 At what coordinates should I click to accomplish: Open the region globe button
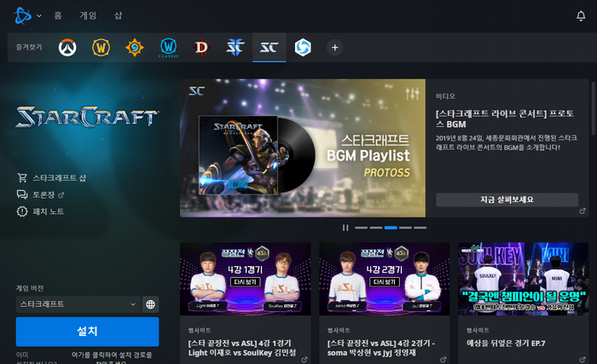coord(150,304)
